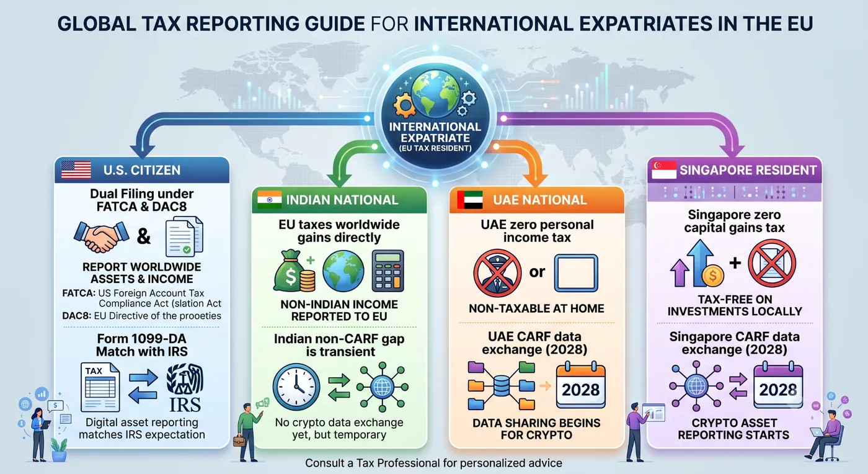Click 'UAE zero personal income tax' heading
The image size is (868, 474).
pyautogui.click(x=537, y=231)
